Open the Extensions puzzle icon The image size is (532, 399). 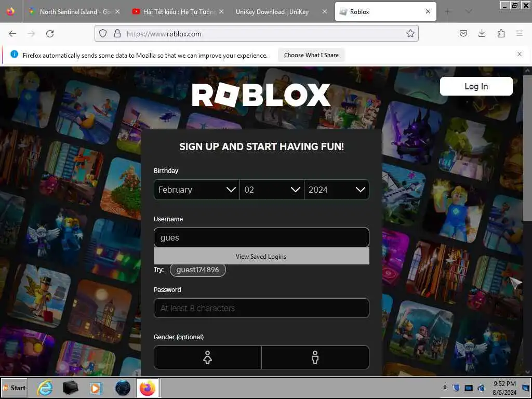pyautogui.click(x=501, y=33)
